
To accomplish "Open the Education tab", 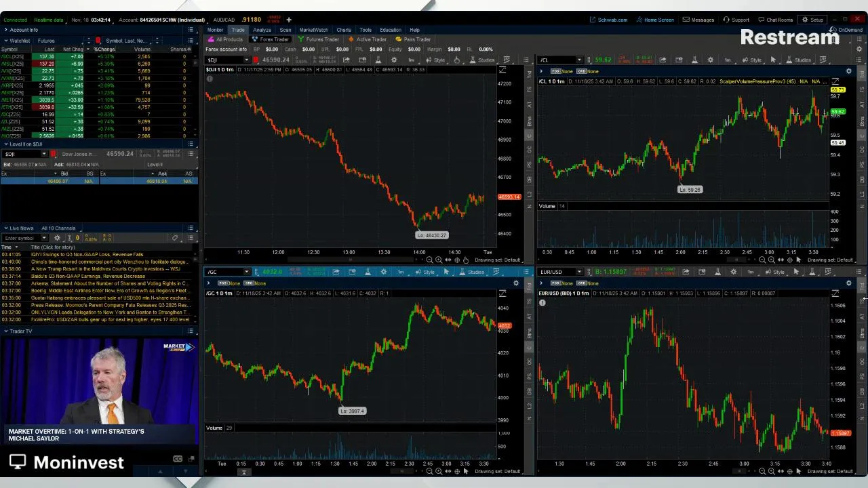I will (x=390, y=30).
